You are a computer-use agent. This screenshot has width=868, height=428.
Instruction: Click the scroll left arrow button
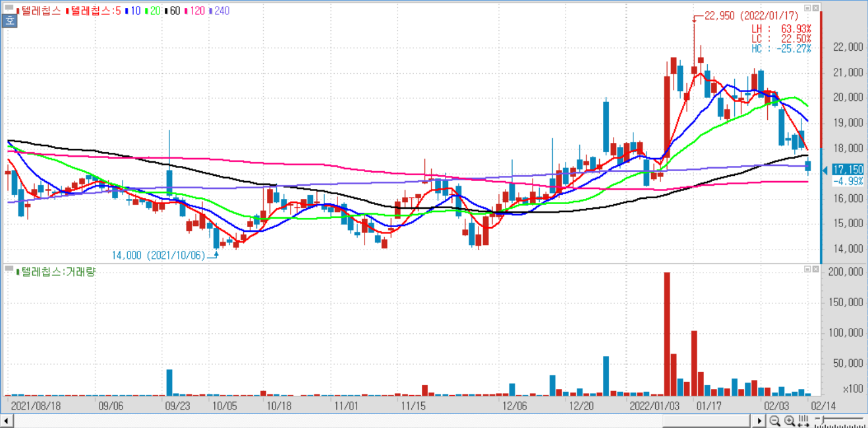[6, 420]
